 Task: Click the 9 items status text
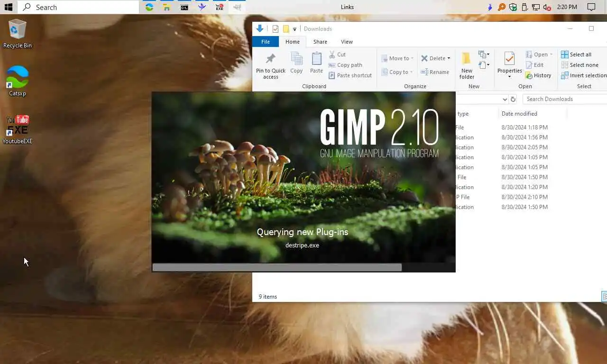click(268, 297)
